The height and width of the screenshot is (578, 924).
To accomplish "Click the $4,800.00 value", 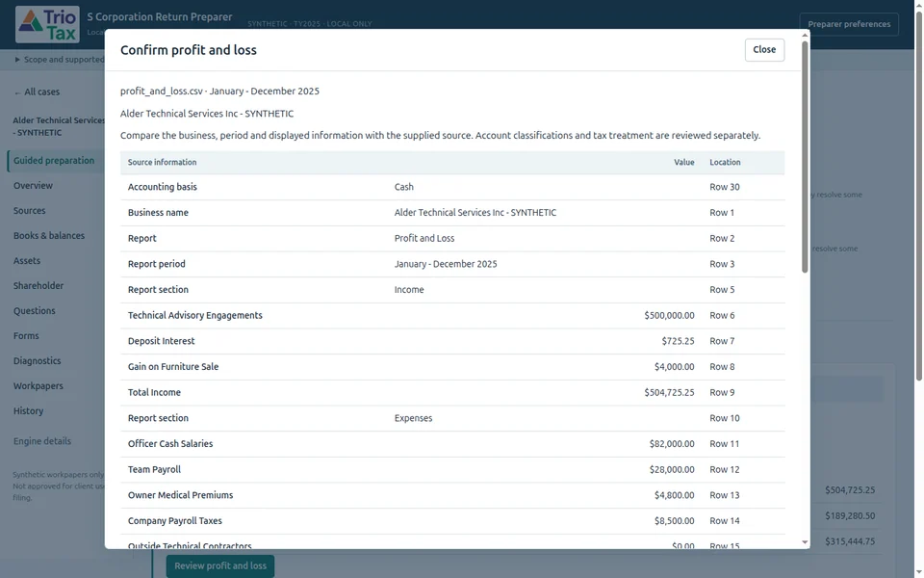I will (674, 495).
